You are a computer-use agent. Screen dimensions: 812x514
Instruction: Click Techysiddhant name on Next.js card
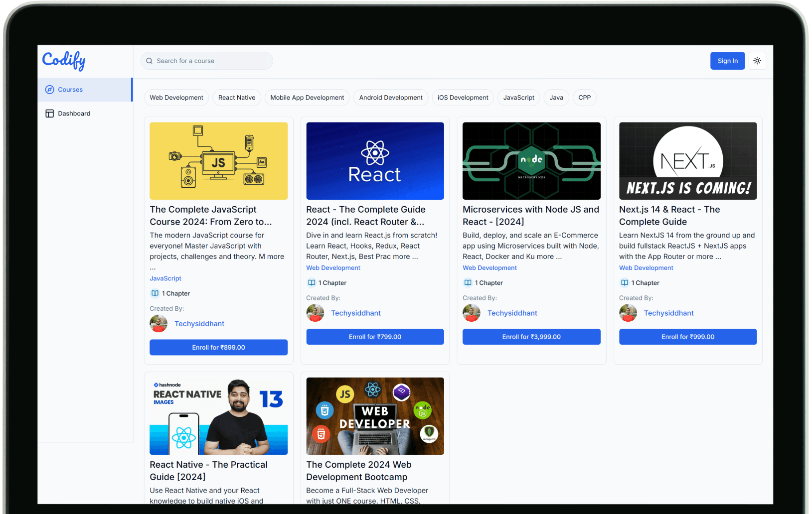coord(669,313)
